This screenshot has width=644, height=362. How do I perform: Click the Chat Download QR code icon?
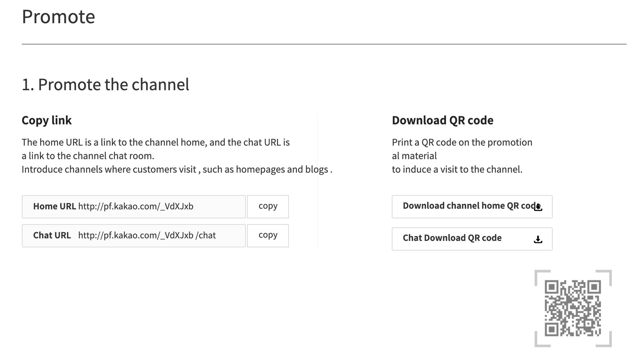coord(537,239)
